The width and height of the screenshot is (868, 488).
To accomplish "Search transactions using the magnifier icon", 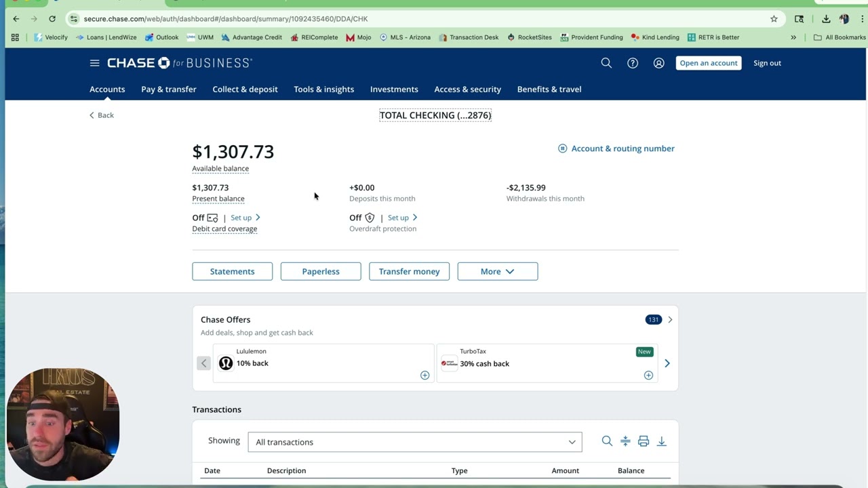I will 607,441.
